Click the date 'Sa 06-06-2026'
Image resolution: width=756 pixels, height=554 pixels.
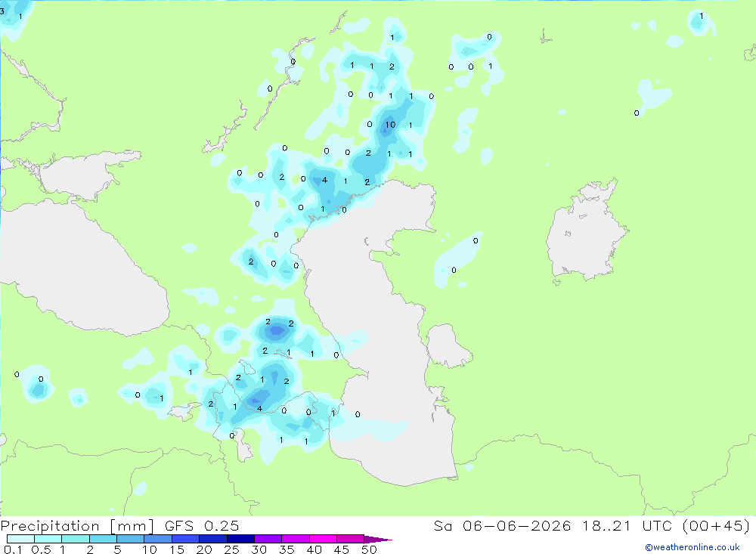pos(503,525)
